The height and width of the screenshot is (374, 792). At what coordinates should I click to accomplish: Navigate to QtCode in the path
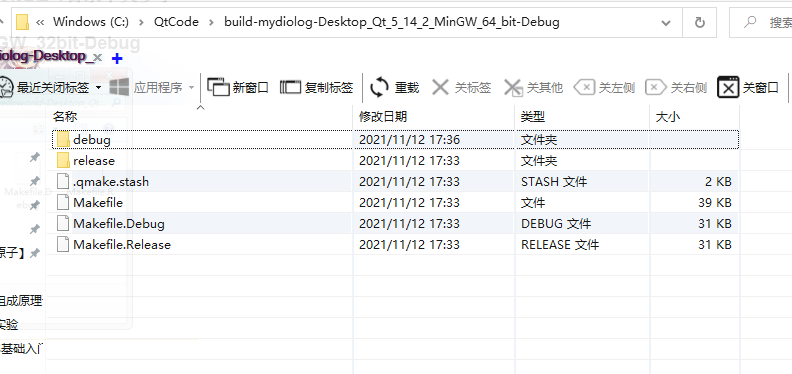(x=176, y=22)
